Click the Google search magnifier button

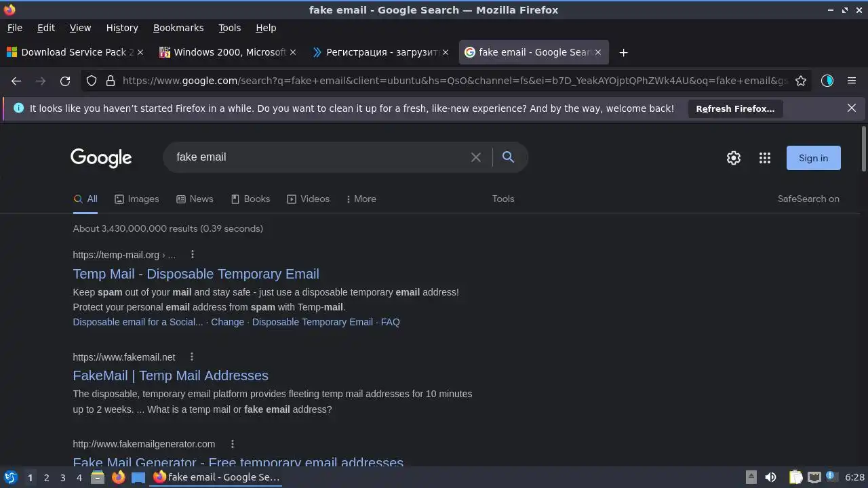pos(508,157)
